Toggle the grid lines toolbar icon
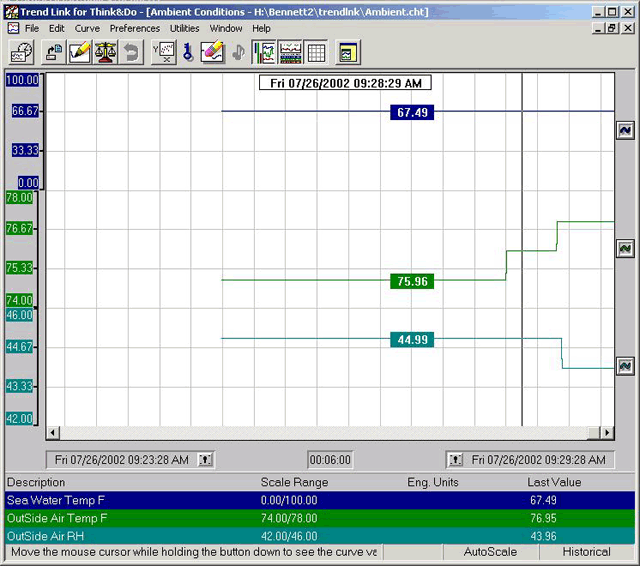This screenshot has height=566, width=640. [316, 52]
